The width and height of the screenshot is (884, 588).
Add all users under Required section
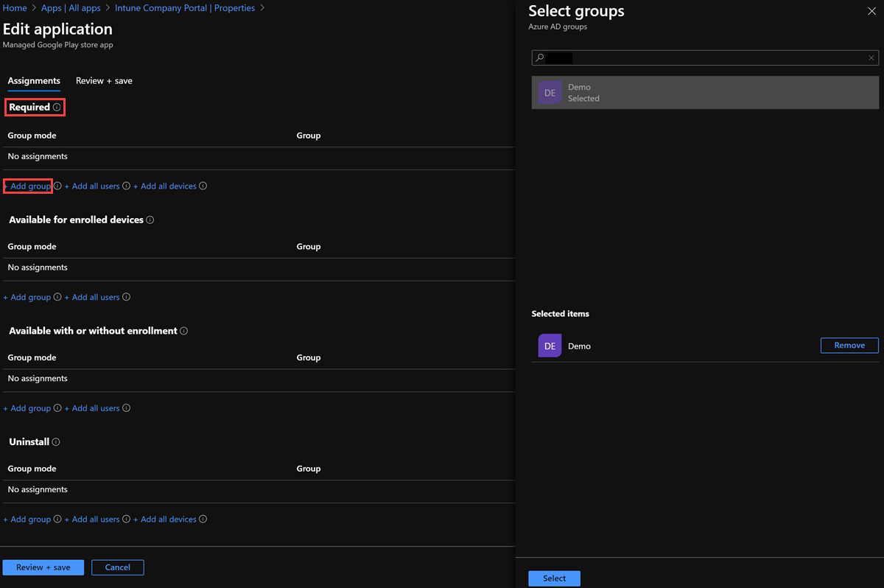92,186
